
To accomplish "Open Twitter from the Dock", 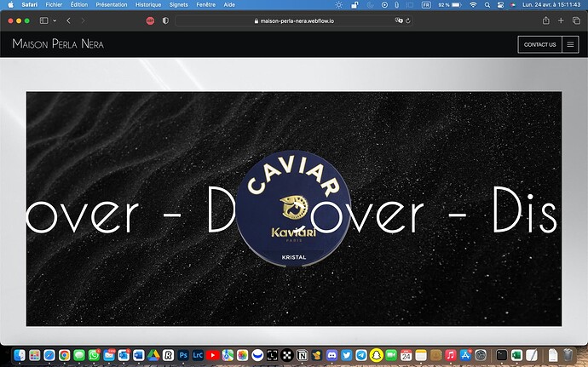I will click(347, 354).
